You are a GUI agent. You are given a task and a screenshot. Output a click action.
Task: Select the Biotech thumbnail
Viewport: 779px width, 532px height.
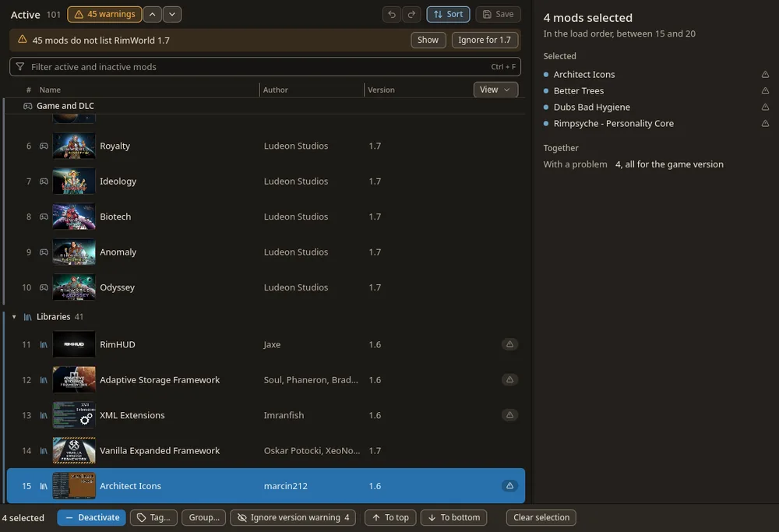74,217
